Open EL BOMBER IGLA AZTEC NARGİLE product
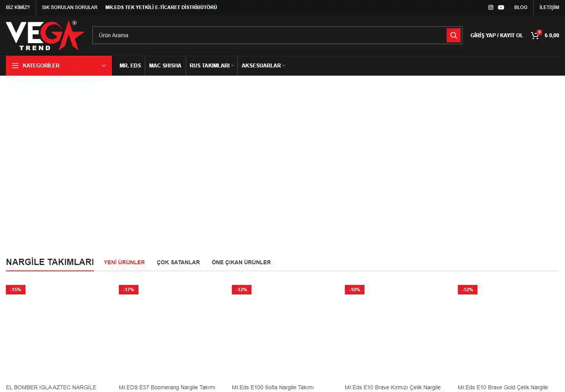 [x=51, y=387]
